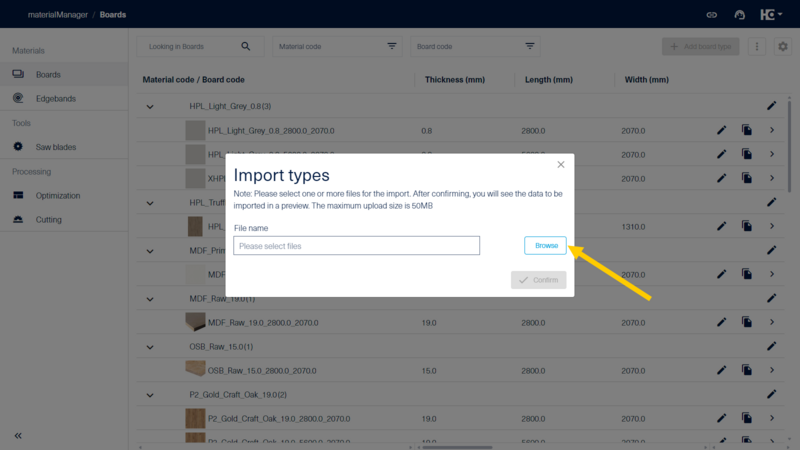Collapse the HPL_Light_Grey_0.8 group
The width and height of the screenshot is (800, 450).
coord(150,107)
